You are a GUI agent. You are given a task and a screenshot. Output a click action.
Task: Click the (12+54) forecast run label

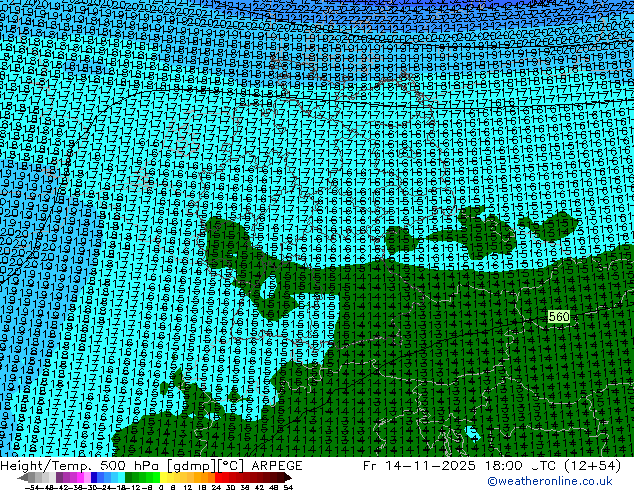(592, 466)
